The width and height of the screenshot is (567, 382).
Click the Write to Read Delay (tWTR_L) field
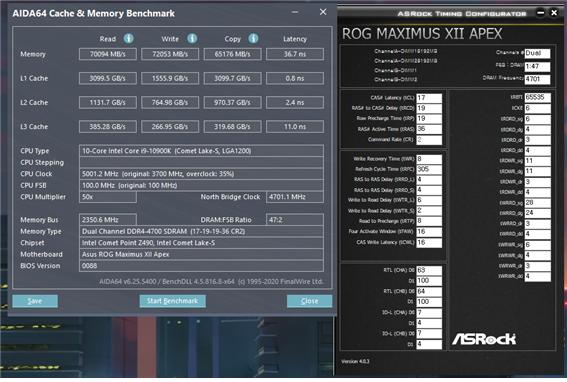pyautogui.click(x=429, y=200)
